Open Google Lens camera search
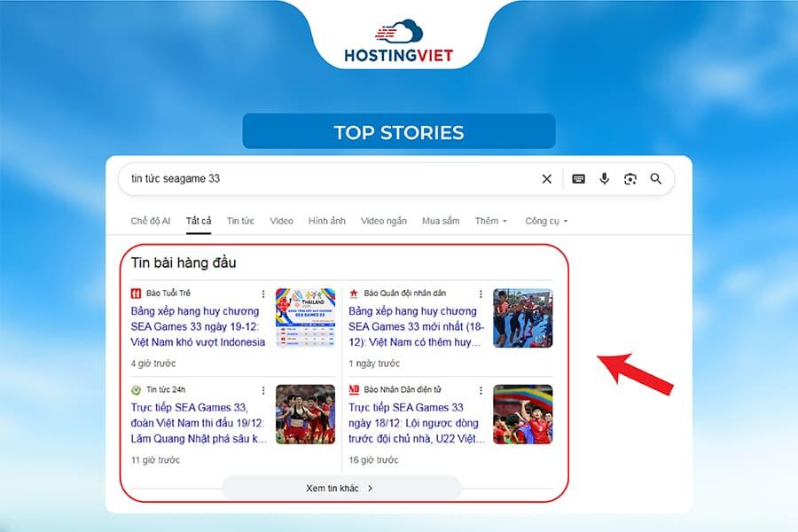Viewport: 798px width, 532px height. coord(630,179)
